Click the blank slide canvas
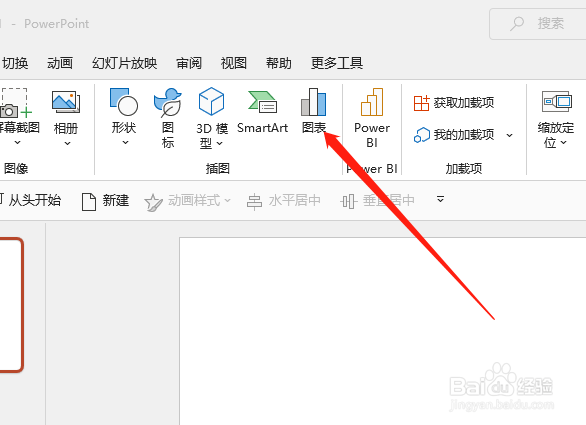This screenshot has width=586, height=425. click(383, 331)
